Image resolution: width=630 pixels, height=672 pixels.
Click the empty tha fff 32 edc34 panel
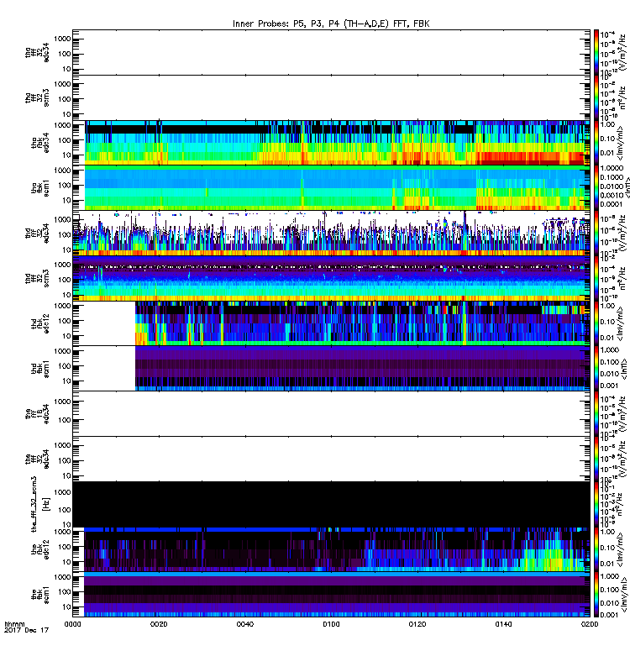(331, 52)
